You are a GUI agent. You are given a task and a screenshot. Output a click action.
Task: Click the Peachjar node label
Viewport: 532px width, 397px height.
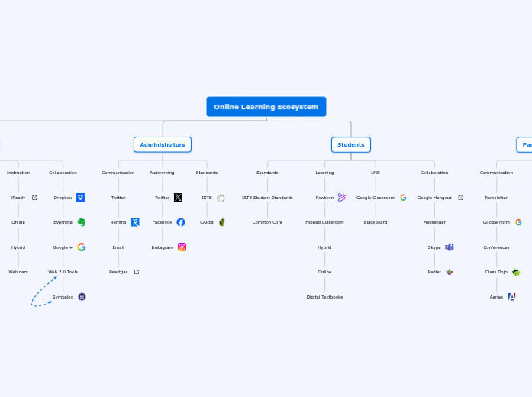(x=118, y=272)
